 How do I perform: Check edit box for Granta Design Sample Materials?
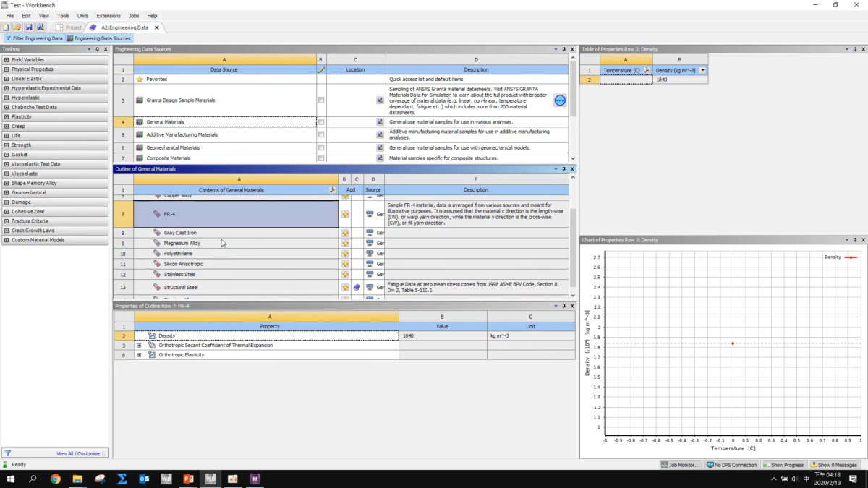(x=321, y=100)
